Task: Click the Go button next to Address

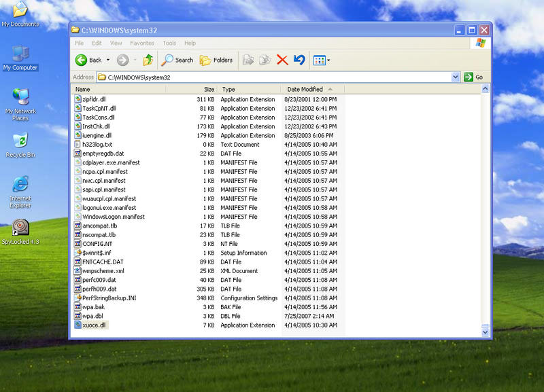Action: (473, 77)
